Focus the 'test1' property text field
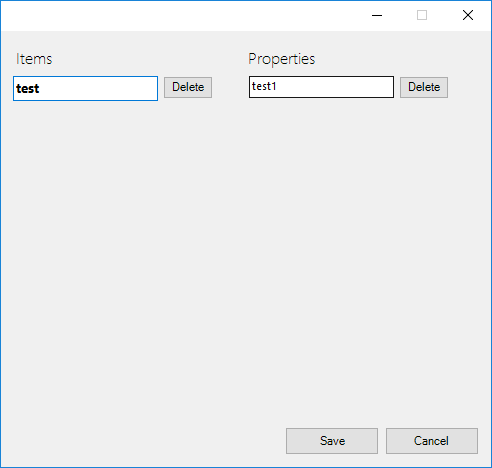Screen dimensions: 492x468 click(321, 87)
